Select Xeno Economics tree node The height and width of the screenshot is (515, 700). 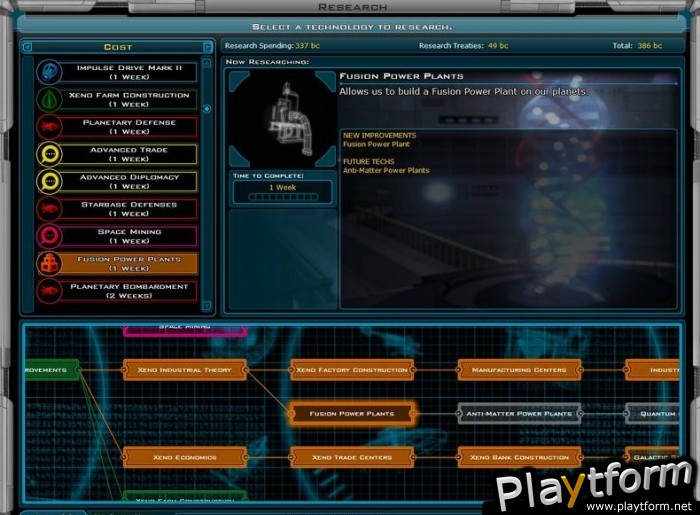point(184,457)
